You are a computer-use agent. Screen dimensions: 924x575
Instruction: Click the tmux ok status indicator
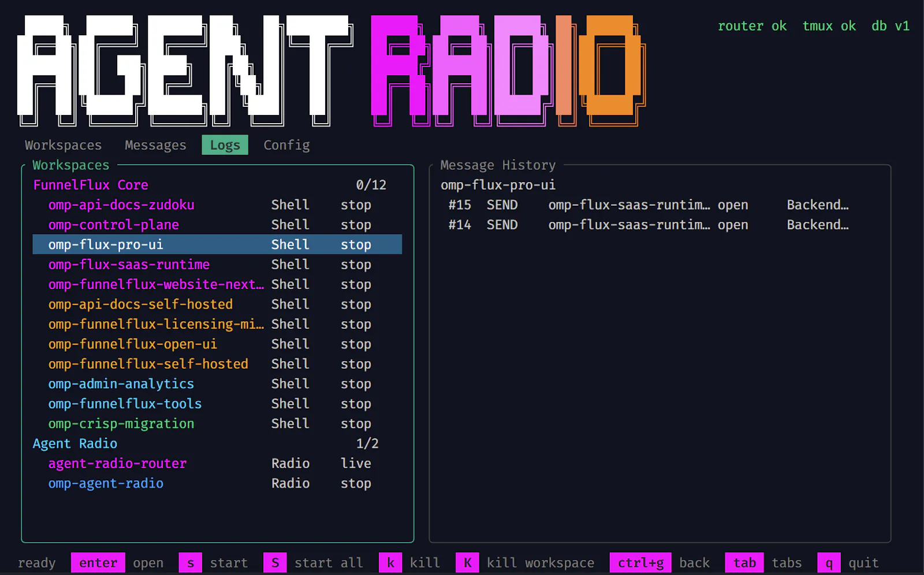[829, 26]
